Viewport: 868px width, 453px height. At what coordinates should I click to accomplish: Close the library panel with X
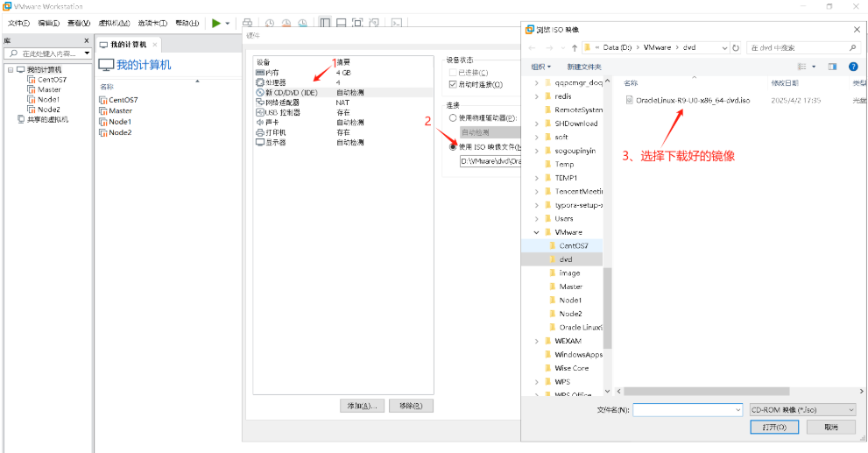click(x=87, y=40)
